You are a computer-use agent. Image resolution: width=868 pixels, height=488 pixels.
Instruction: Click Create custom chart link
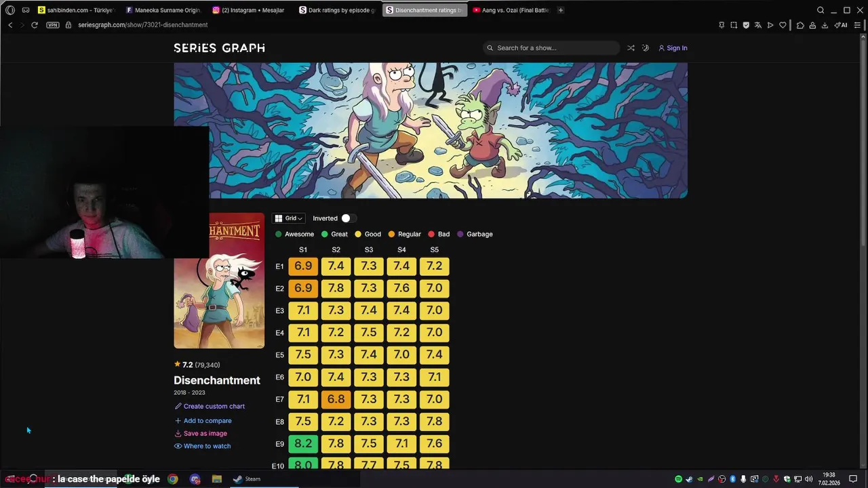coord(210,407)
